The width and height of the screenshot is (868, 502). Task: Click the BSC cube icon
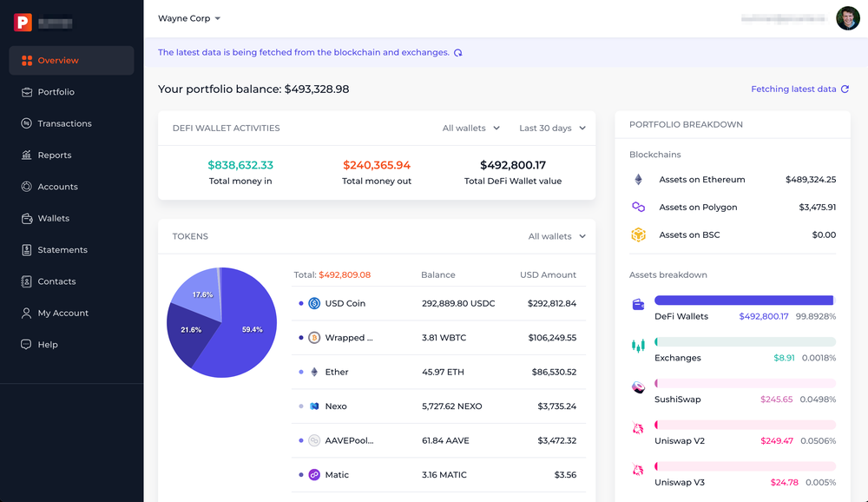tap(638, 234)
